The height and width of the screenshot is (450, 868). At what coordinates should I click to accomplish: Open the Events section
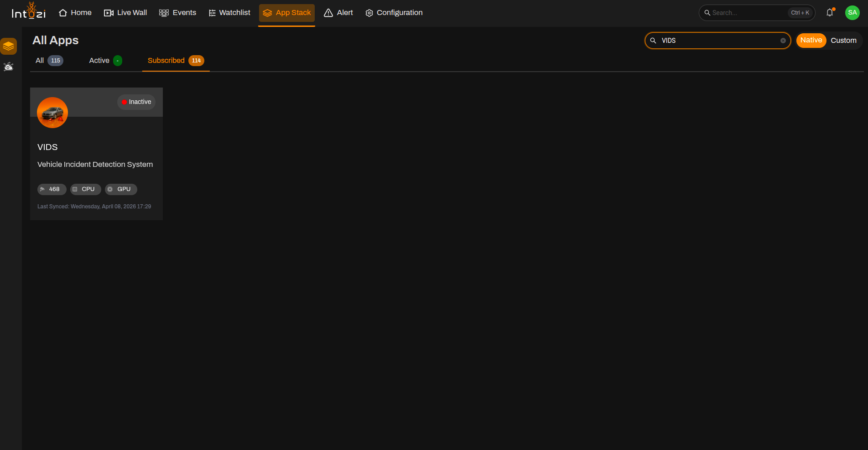click(x=177, y=13)
